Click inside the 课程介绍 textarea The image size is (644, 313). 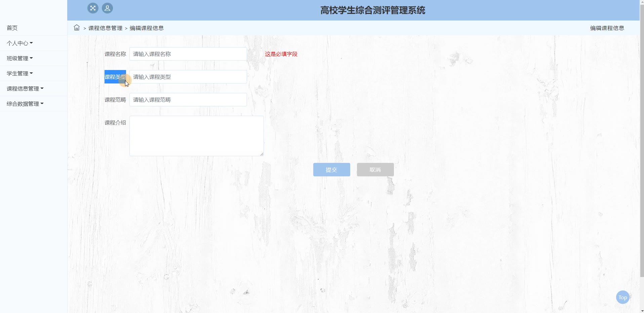pyautogui.click(x=197, y=136)
